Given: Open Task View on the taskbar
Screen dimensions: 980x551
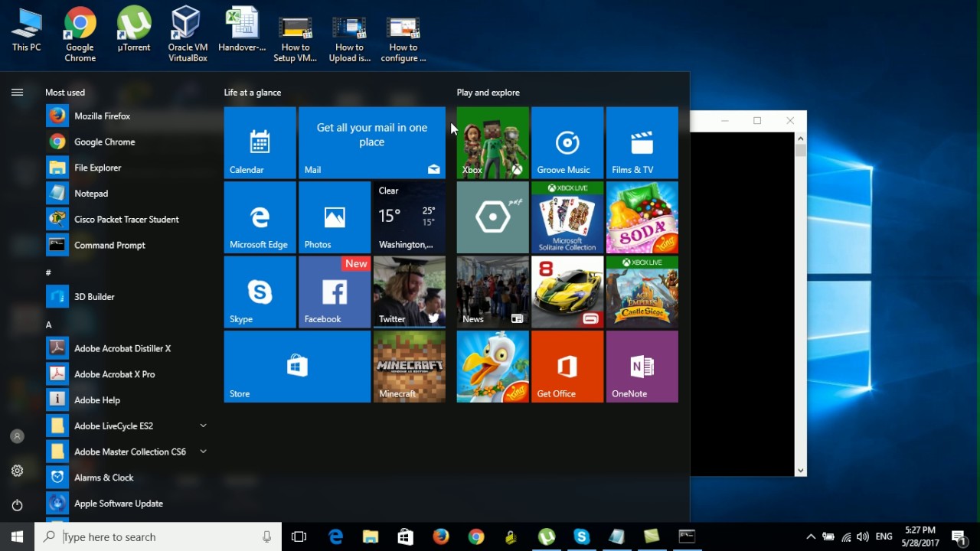Looking at the screenshot, I should (299, 537).
